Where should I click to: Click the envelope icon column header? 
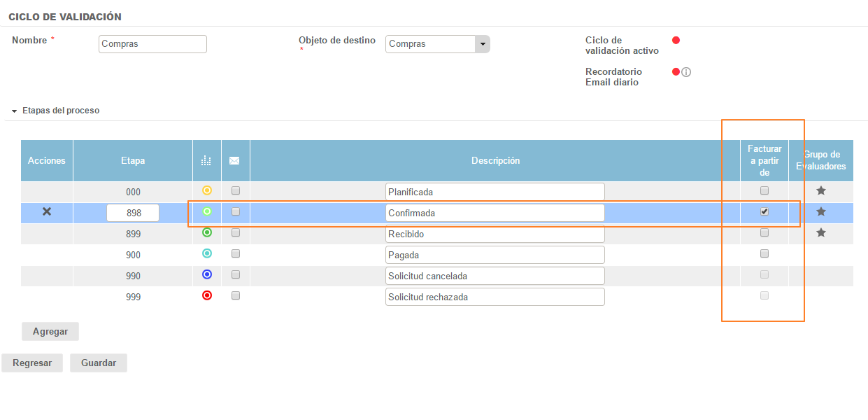click(x=234, y=161)
